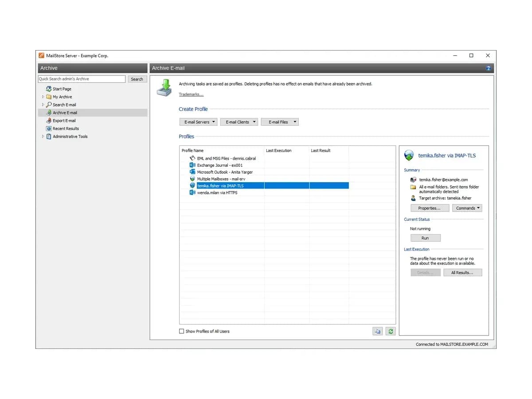The width and height of the screenshot is (532, 399).
Task: Select the Start Page tree item label
Action: (x=62, y=89)
